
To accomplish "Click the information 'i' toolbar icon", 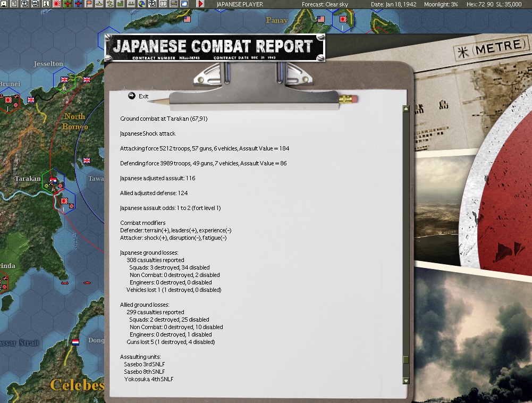I will pyautogui.click(x=46, y=4).
